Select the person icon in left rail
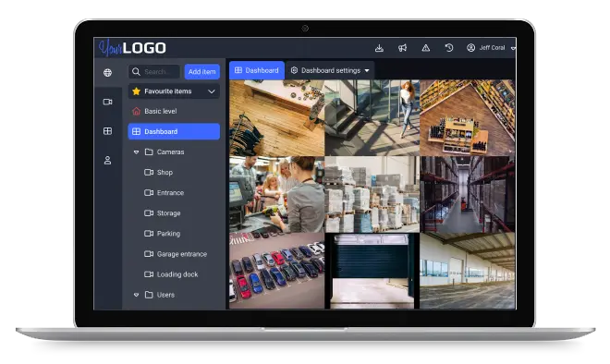Image resolution: width=610 pixels, height=364 pixels. tap(108, 160)
